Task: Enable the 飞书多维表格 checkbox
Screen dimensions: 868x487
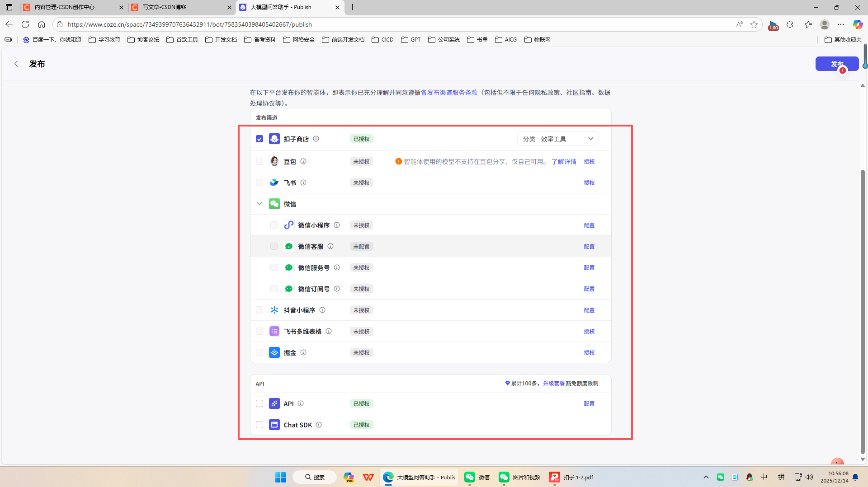Action: tap(259, 331)
